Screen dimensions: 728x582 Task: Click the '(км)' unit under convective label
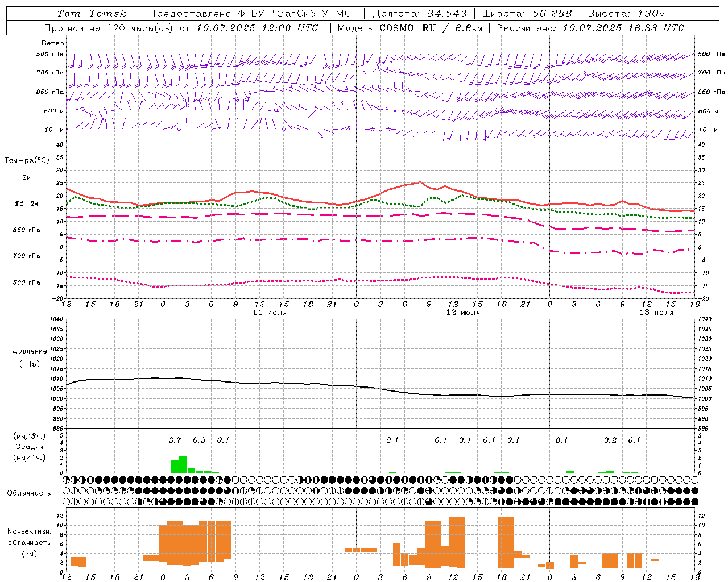29,554
